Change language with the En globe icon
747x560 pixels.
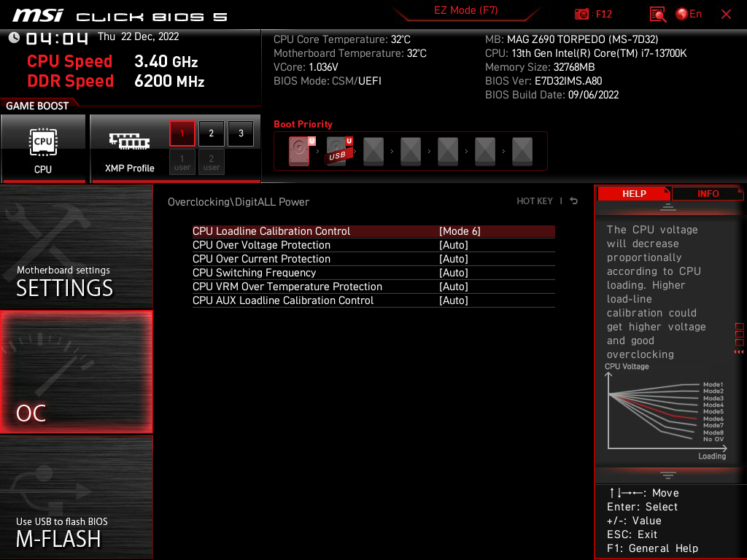pyautogui.click(x=689, y=15)
